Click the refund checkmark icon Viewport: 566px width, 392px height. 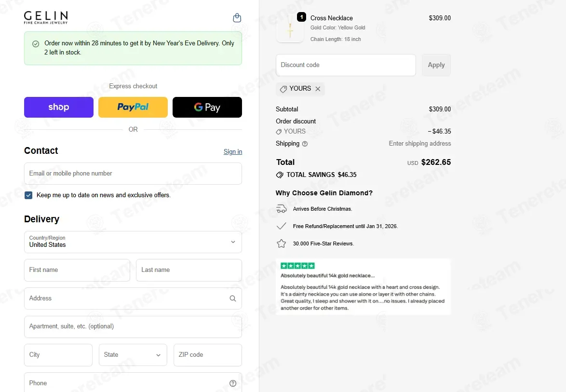point(281,226)
